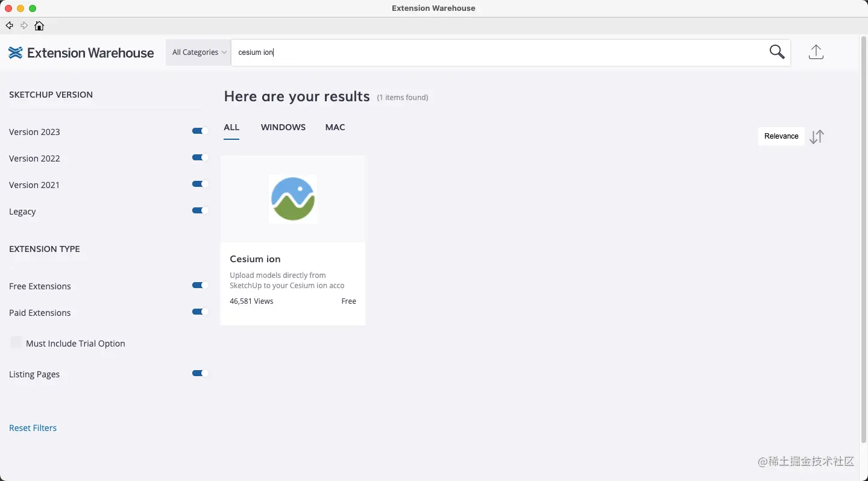Image resolution: width=868 pixels, height=481 pixels.
Task: Open the All Categories dropdown
Action: [x=199, y=52]
